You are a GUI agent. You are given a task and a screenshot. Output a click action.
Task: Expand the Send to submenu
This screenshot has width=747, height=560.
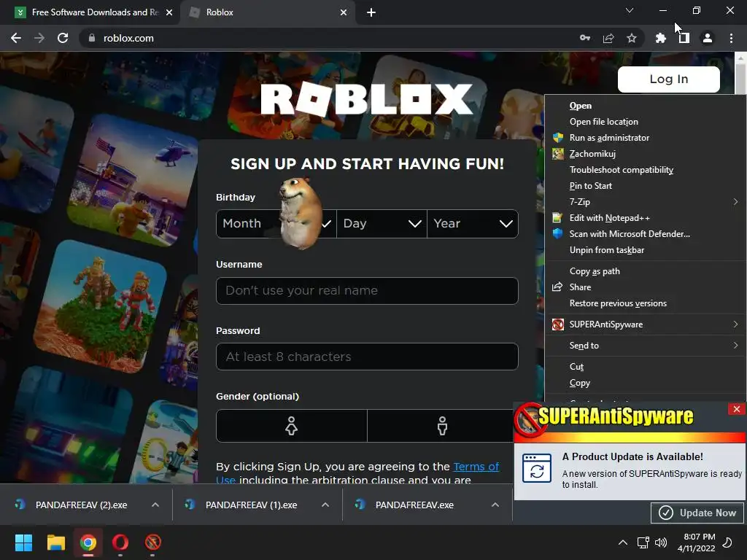(645, 345)
